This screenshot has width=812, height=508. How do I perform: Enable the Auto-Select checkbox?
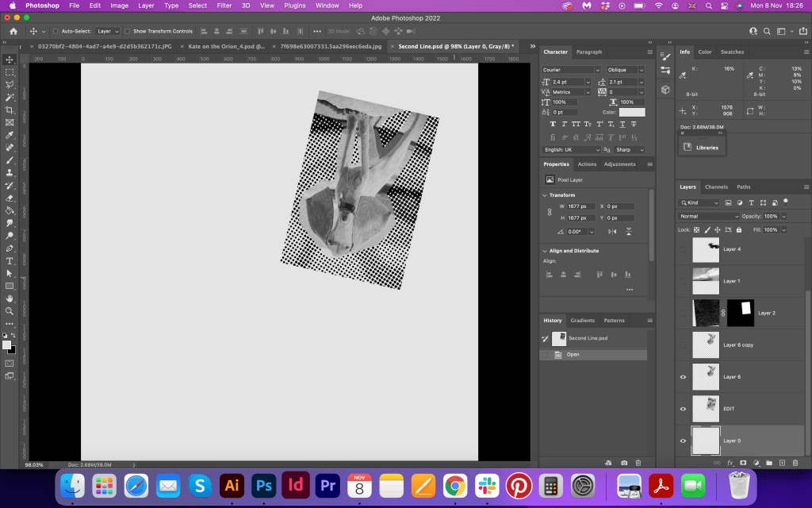pos(55,31)
